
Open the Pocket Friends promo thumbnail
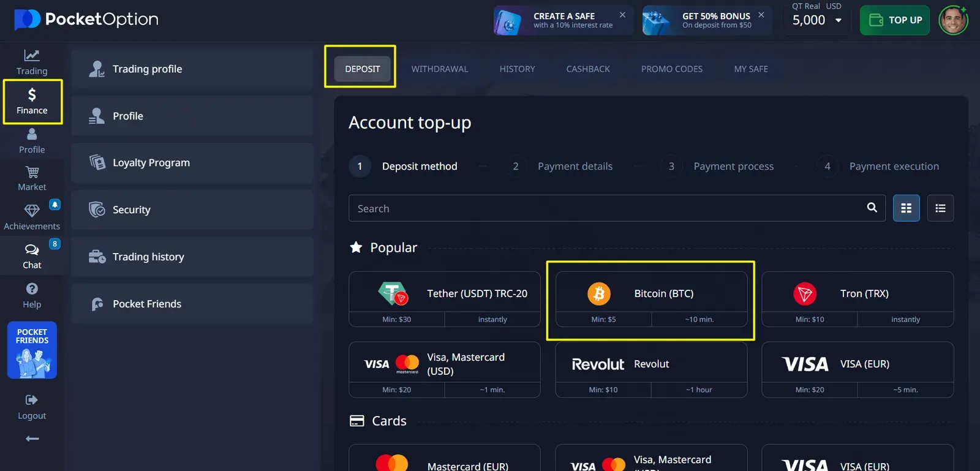(32, 350)
